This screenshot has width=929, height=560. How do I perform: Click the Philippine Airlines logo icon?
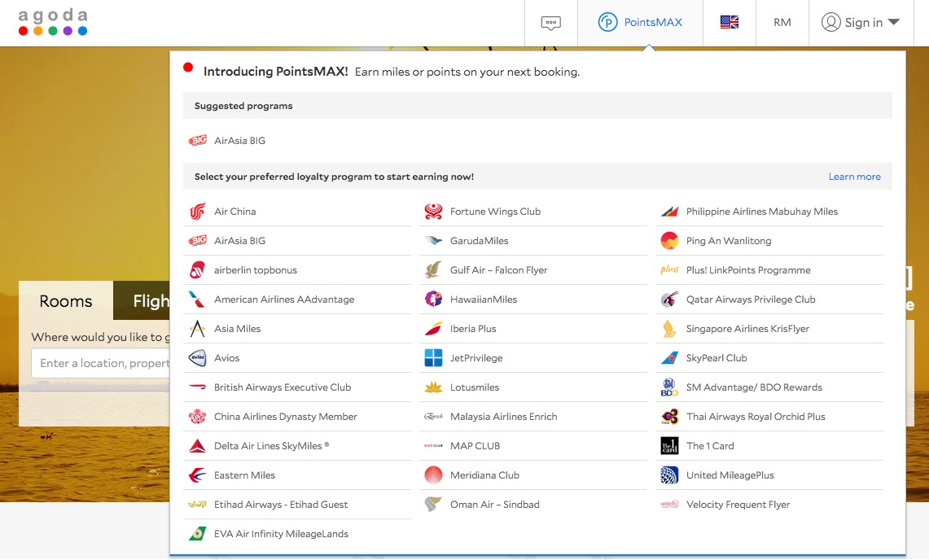click(x=669, y=212)
